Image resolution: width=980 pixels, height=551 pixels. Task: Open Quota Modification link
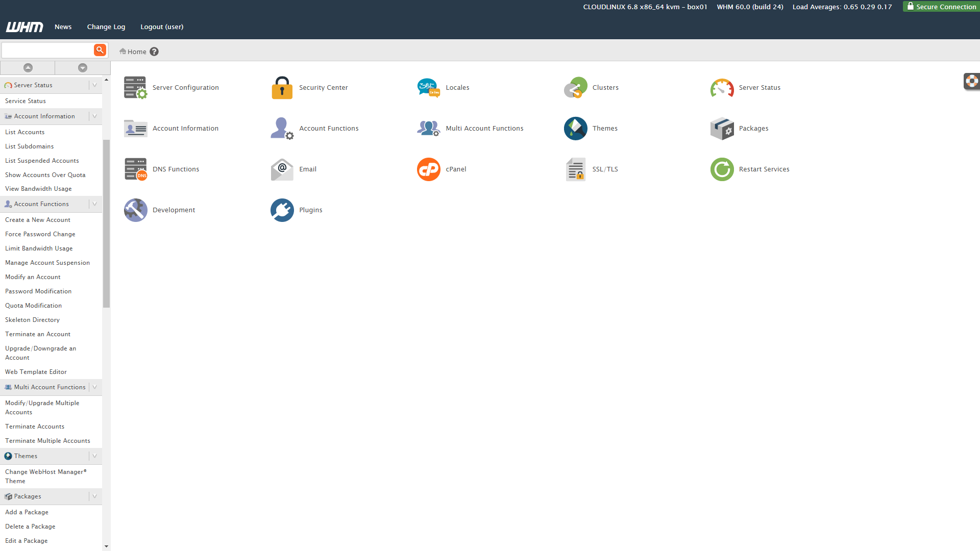click(x=33, y=306)
